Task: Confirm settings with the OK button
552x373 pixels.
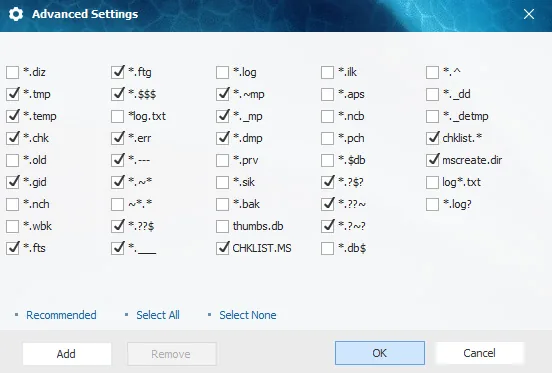Action: (x=380, y=353)
